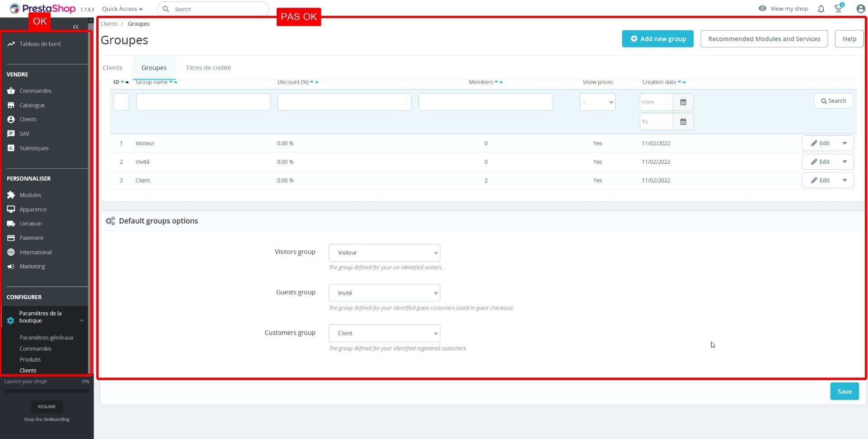The image size is (868, 439).
Task: Switch to Titres de civilité tab
Action: point(208,68)
